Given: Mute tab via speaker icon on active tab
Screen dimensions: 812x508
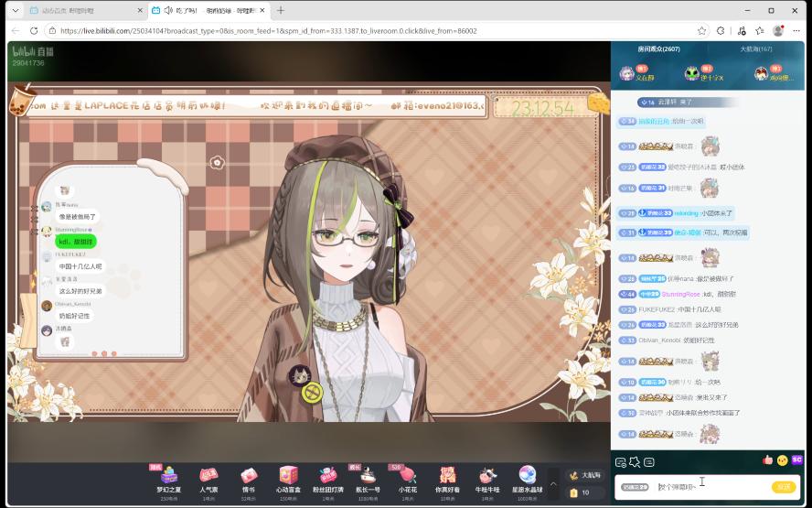Looking at the screenshot, I should [x=167, y=10].
